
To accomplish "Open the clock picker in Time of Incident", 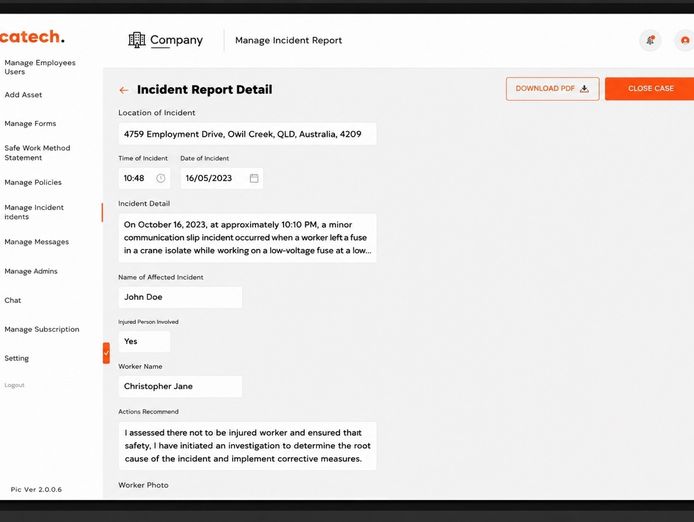I will [x=161, y=178].
